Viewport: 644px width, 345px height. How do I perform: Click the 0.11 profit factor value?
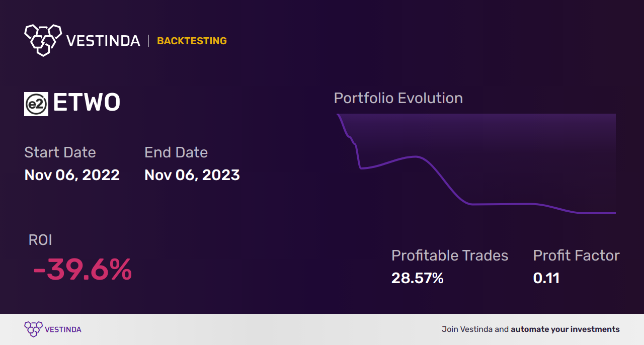pyautogui.click(x=546, y=278)
